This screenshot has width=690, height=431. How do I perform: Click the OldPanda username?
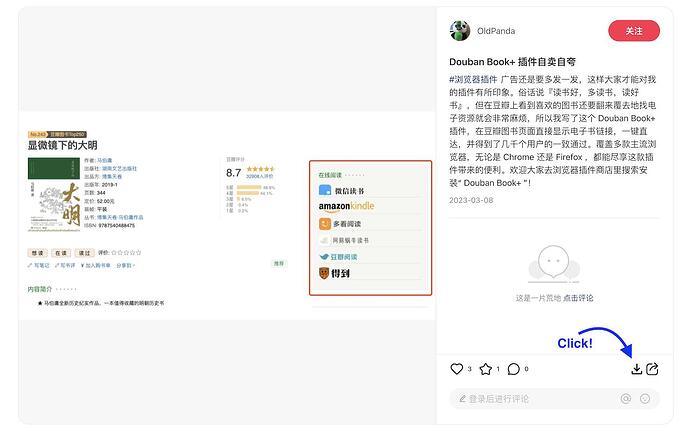click(x=496, y=31)
